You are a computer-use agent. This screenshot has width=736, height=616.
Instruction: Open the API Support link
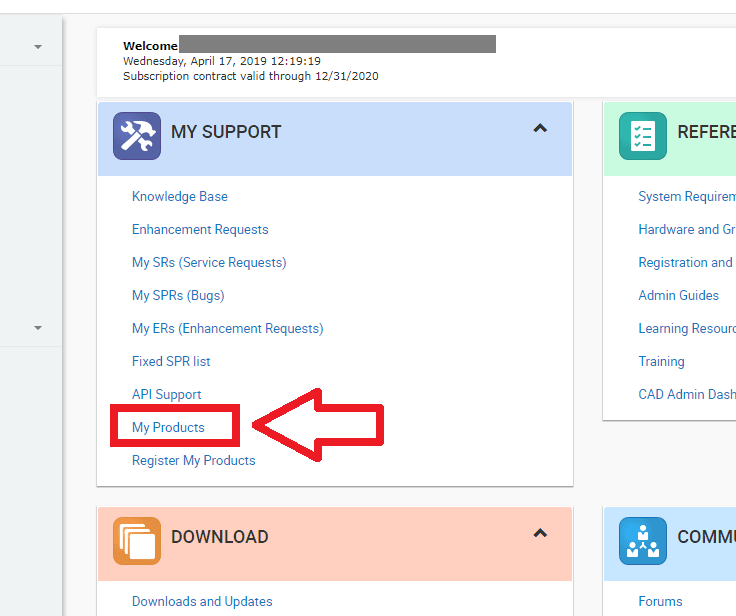pyautogui.click(x=166, y=395)
